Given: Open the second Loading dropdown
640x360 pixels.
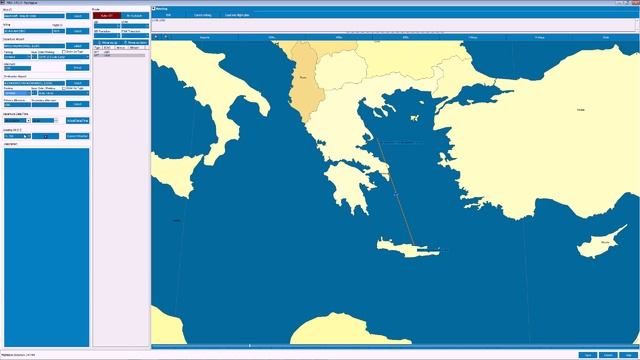Looking at the screenshot, I should click(45, 136).
